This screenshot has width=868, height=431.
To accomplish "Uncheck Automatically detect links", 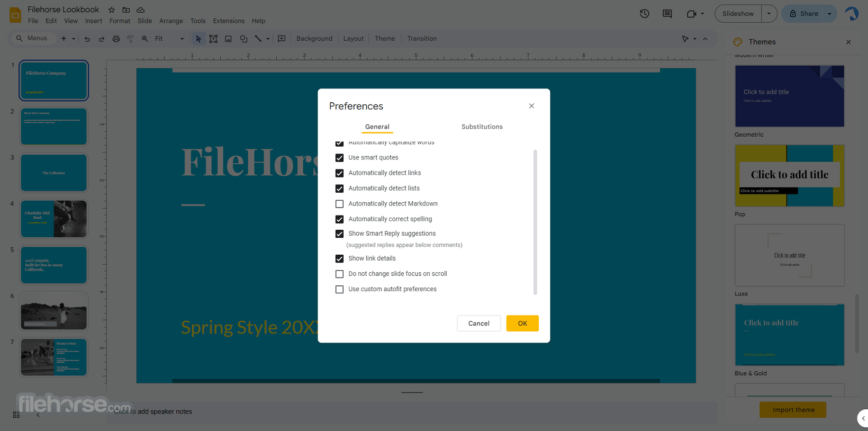I will click(339, 173).
